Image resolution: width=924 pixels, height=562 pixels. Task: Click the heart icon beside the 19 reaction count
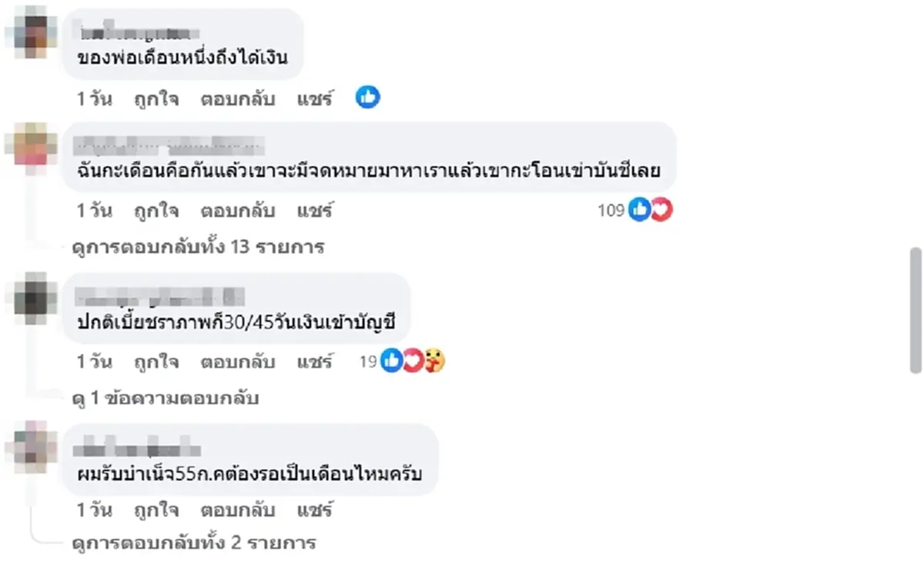click(x=413, y=361)
